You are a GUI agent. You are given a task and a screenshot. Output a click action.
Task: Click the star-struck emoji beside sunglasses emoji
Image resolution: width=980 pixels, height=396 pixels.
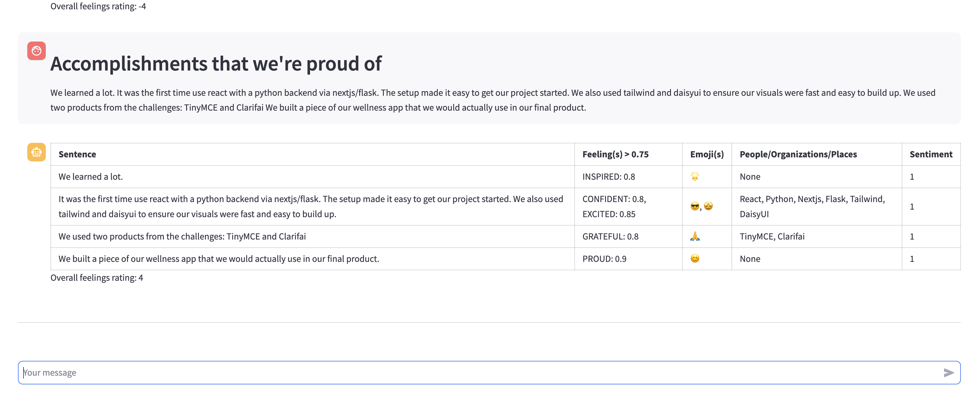pos(708,206)
